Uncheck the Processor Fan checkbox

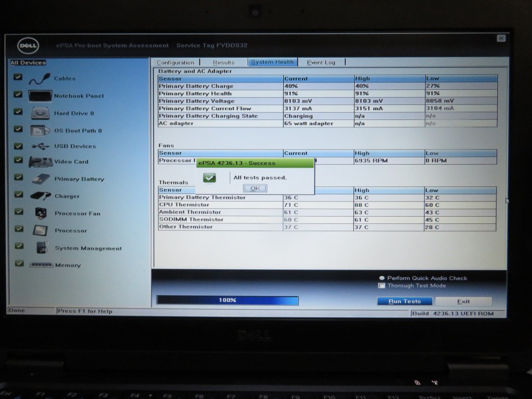pyautogui.click(x=19, y=212)
